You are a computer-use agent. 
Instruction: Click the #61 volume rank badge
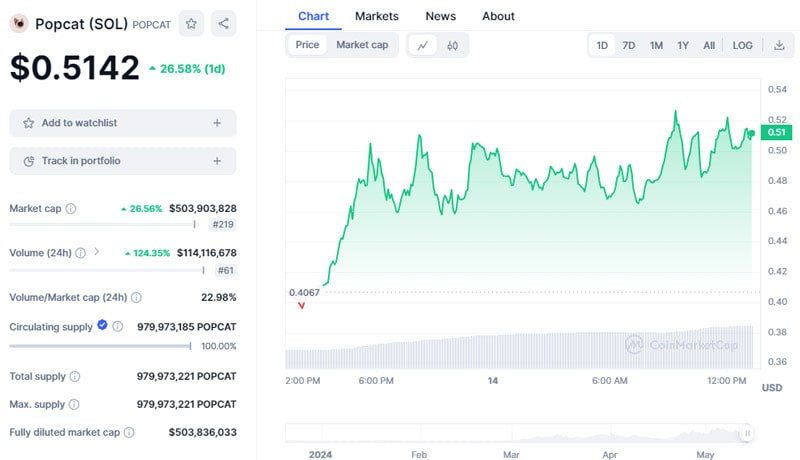click(226, 270)
